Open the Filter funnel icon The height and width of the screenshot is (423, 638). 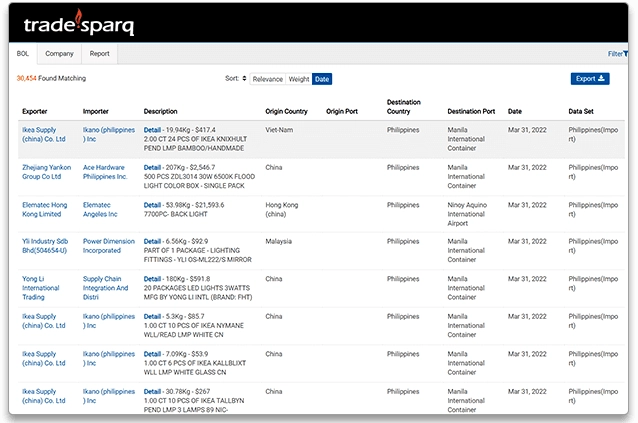(x=625, y=54)
